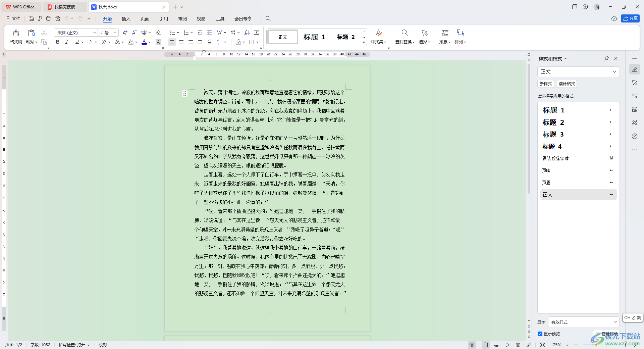Click the sort (A-Z) icon
This screenshot has height=349, width=644.
247,33
